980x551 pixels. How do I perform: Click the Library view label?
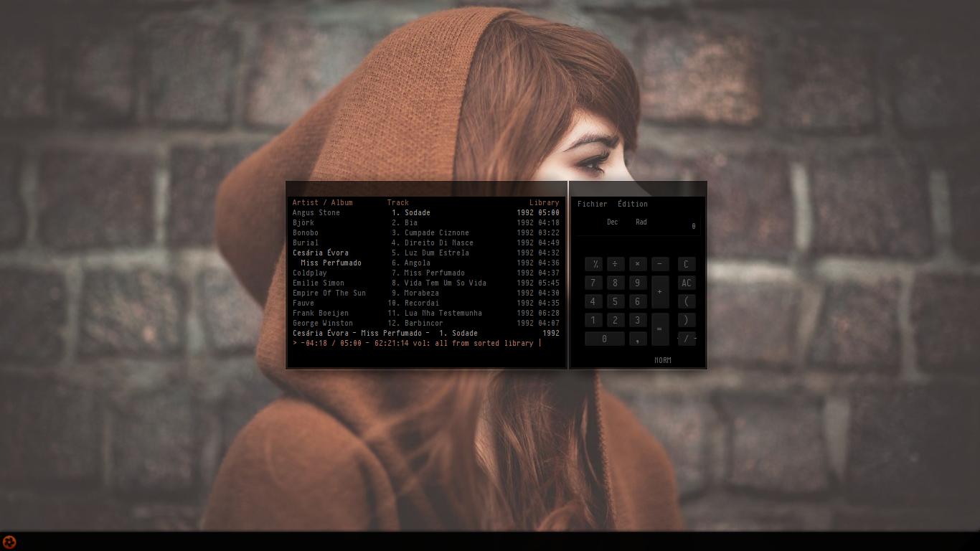545,202
